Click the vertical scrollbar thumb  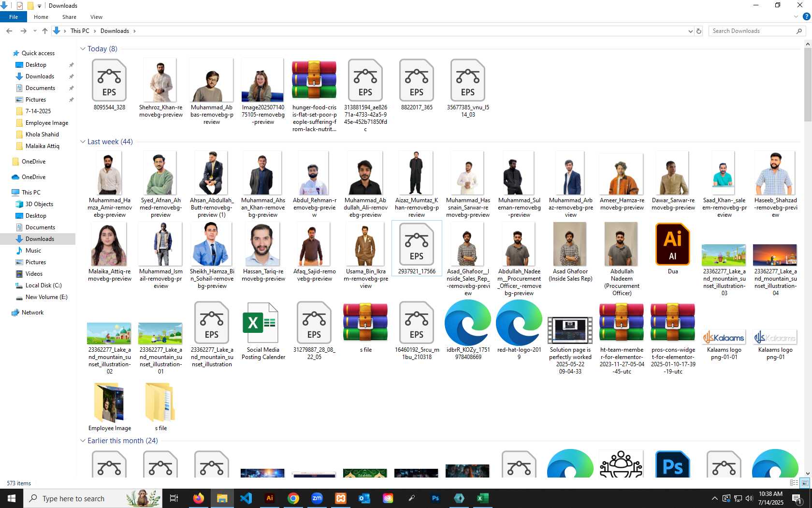(x=808, y=85)
